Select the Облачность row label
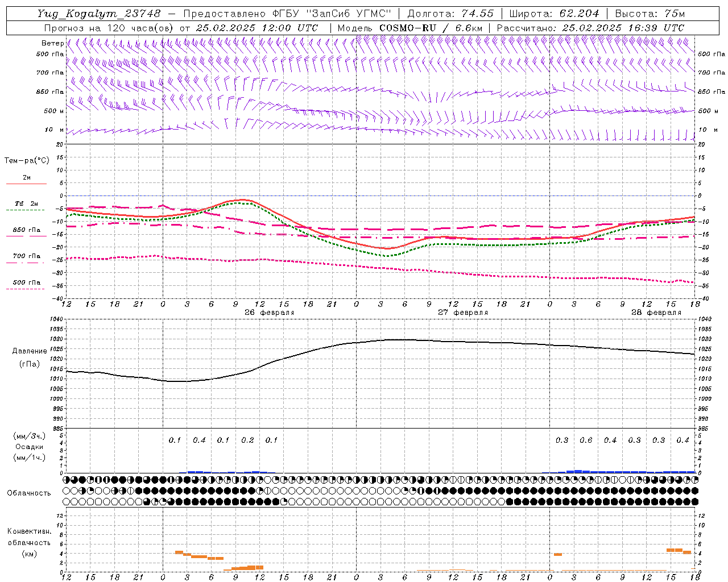Image resolution: width=728 pixels, height=582 pixels. click(29, 493)
